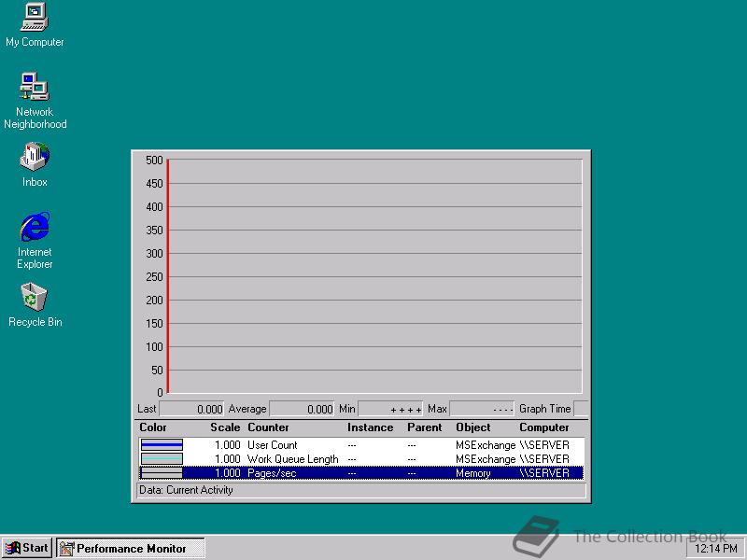Click the Max value field

pyautogui.click(x=482, y=409)
